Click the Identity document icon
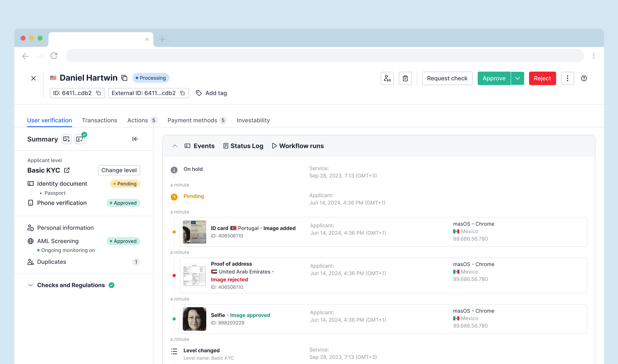Viewport: 618px width, 364px height. (31, 184)
